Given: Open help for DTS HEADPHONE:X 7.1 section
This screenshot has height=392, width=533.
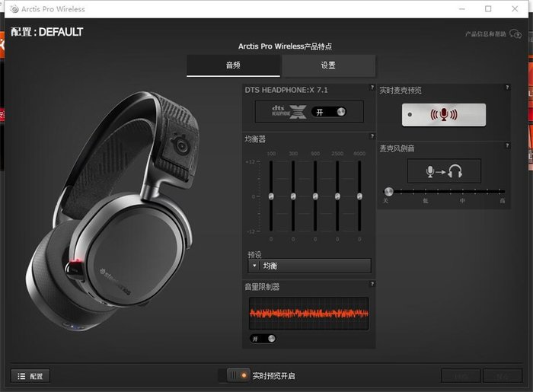Looking at the screenshot, I should tap(372, 88).
